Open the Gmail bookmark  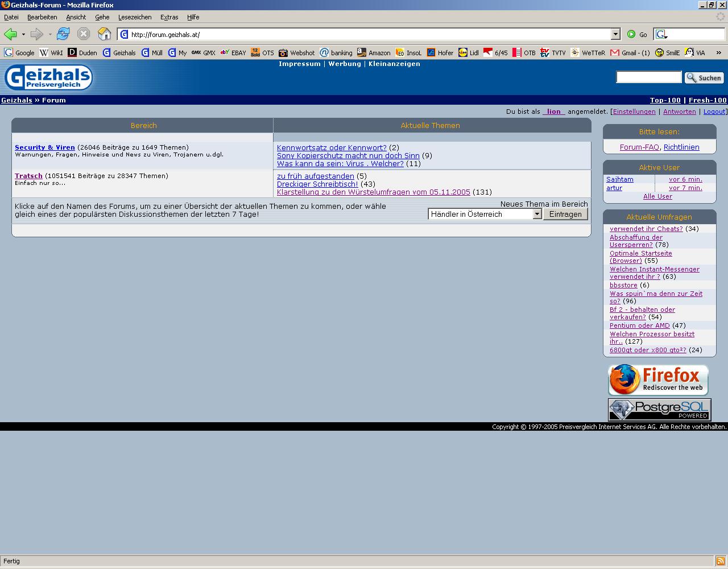point(630,53)
